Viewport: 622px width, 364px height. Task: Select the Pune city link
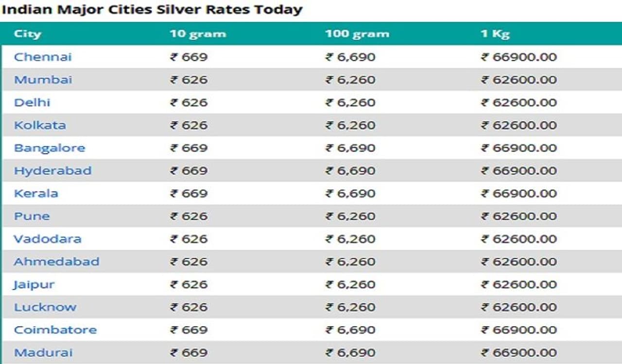point(32,216)
